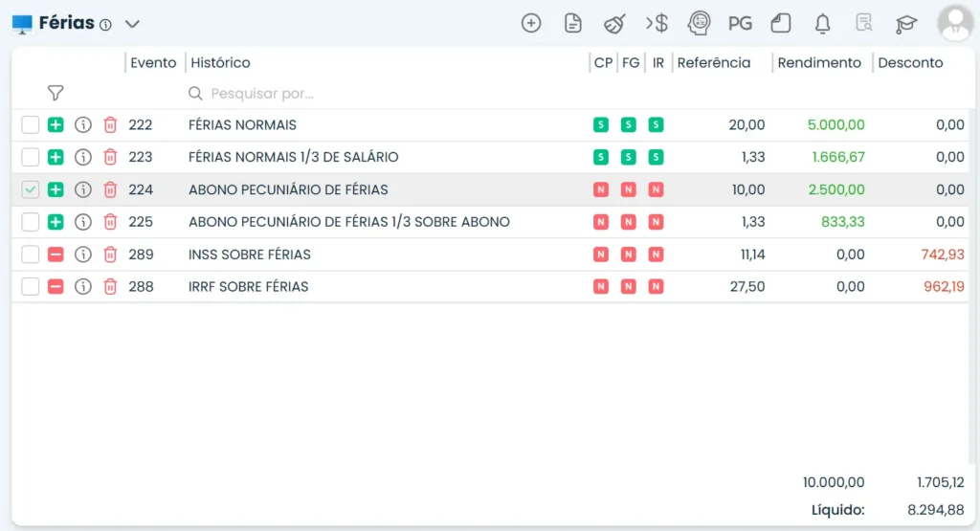Open the notifications bell icon
This screenshot has height=531, width=980.
coord(822,24)
